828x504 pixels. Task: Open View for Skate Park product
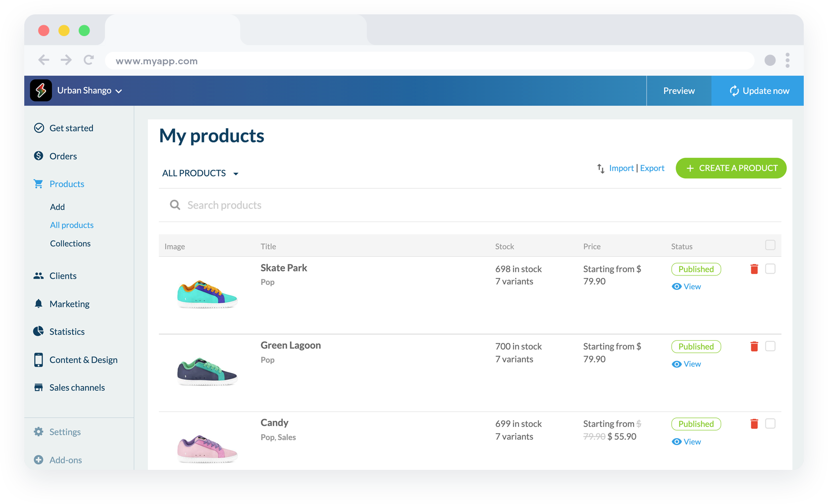click(686, 286)
